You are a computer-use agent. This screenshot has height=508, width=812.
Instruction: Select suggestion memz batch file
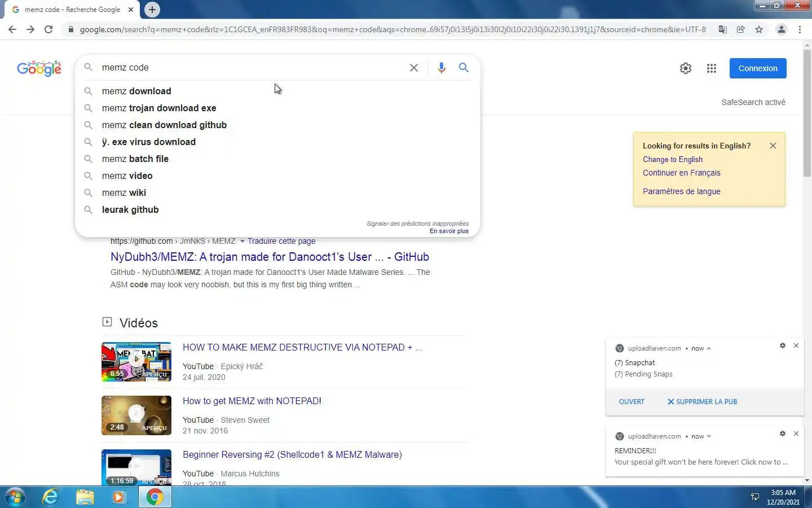click(277, 159)
